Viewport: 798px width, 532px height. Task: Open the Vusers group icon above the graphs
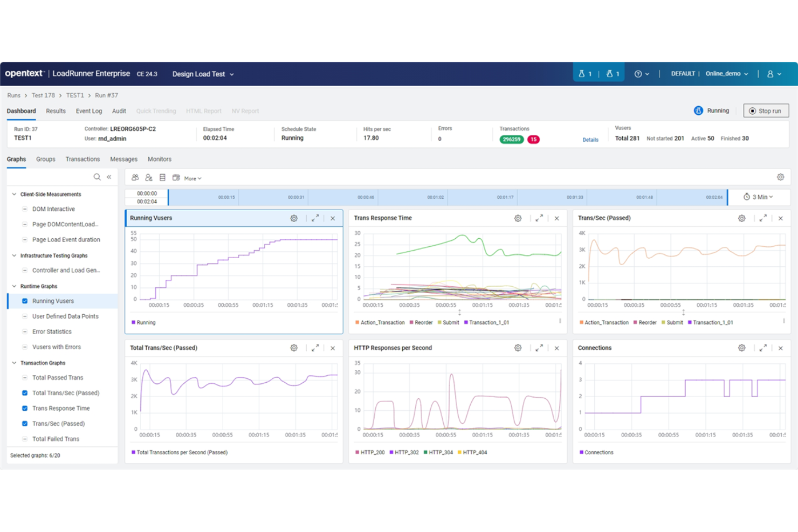coord(135,177)
